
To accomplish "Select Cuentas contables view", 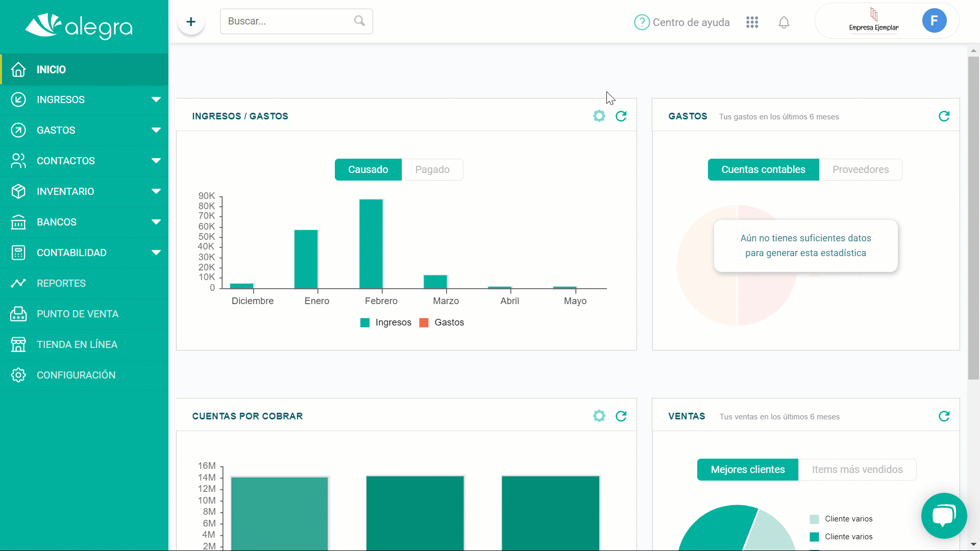I will pos(763,169).
